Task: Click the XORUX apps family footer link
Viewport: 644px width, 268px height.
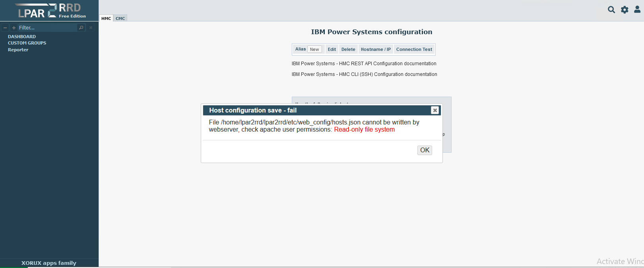Action: click(49, 263)
